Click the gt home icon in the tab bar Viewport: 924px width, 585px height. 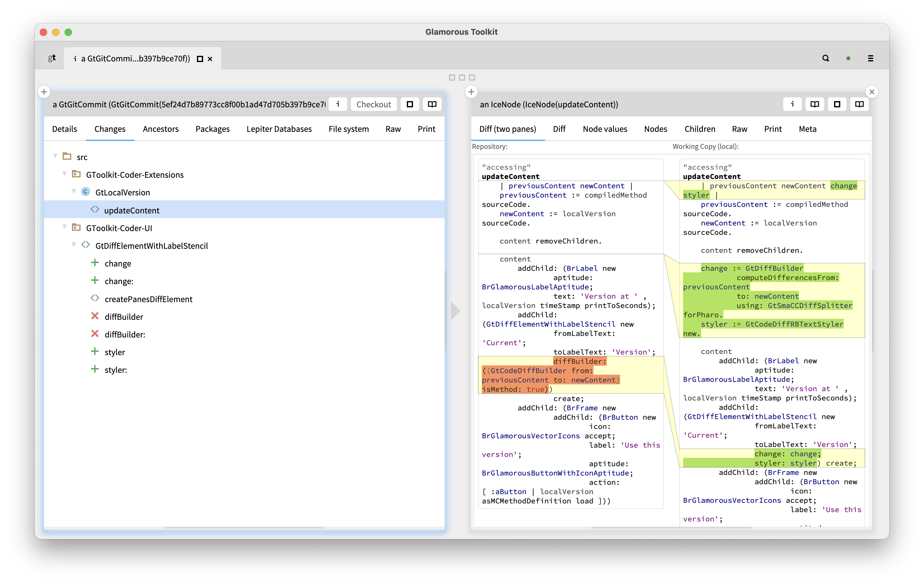[52, 58]
